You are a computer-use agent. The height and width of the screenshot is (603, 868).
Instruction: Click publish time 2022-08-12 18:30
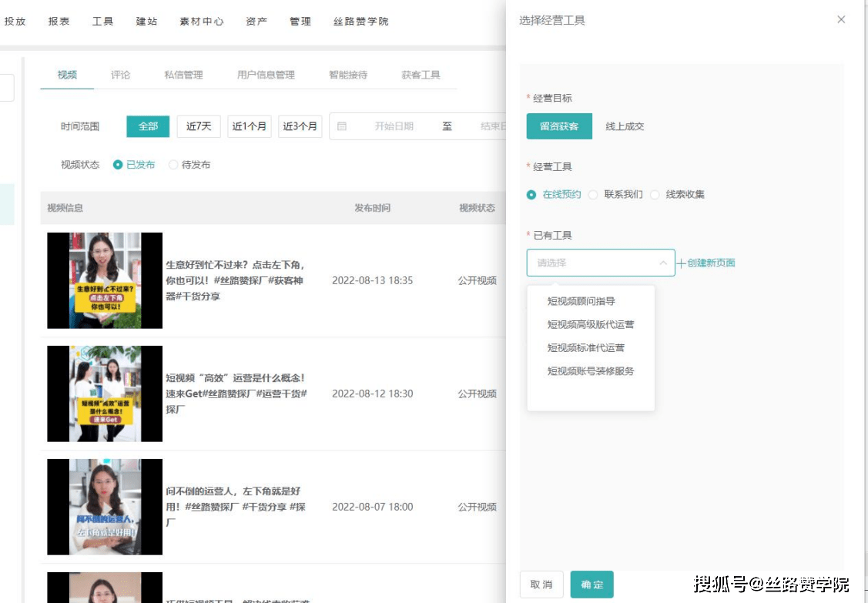click(x=373, y=394)
